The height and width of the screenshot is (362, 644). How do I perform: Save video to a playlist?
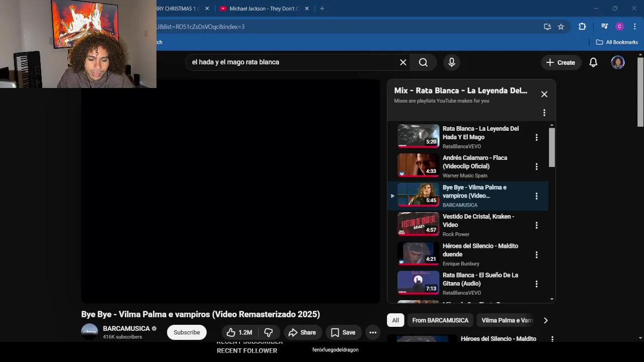point(343,332)
